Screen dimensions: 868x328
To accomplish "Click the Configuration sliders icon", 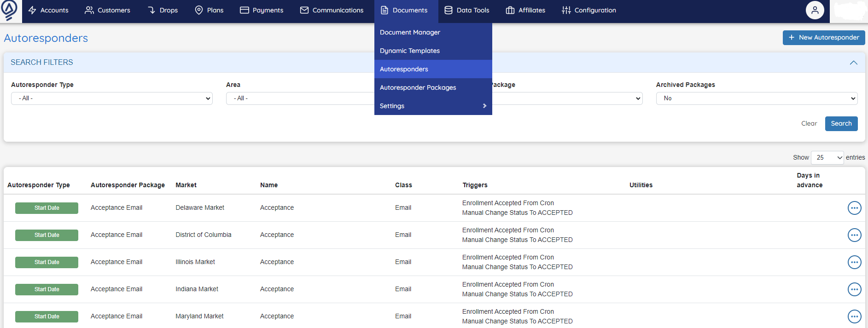I will [566, 10].
